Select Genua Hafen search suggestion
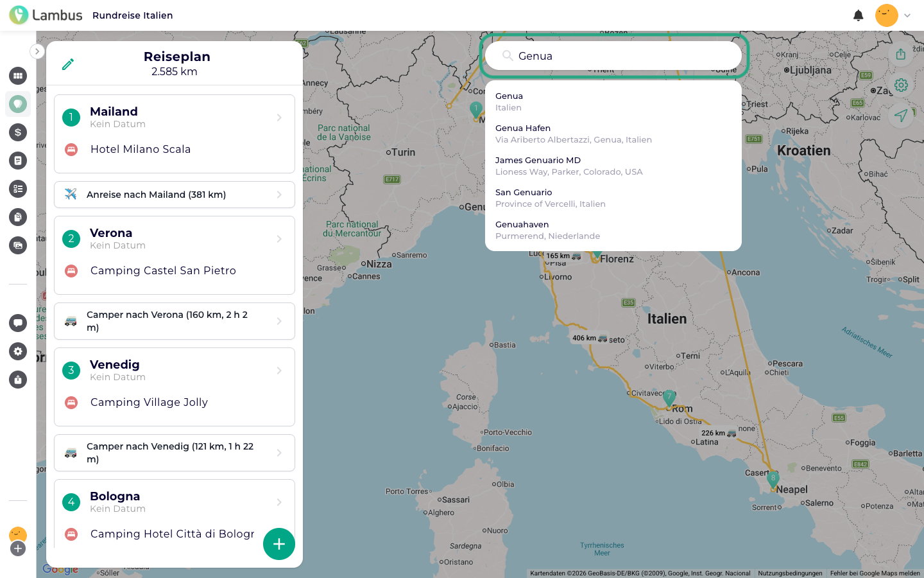The image size is (924, 578). point(613,134)
